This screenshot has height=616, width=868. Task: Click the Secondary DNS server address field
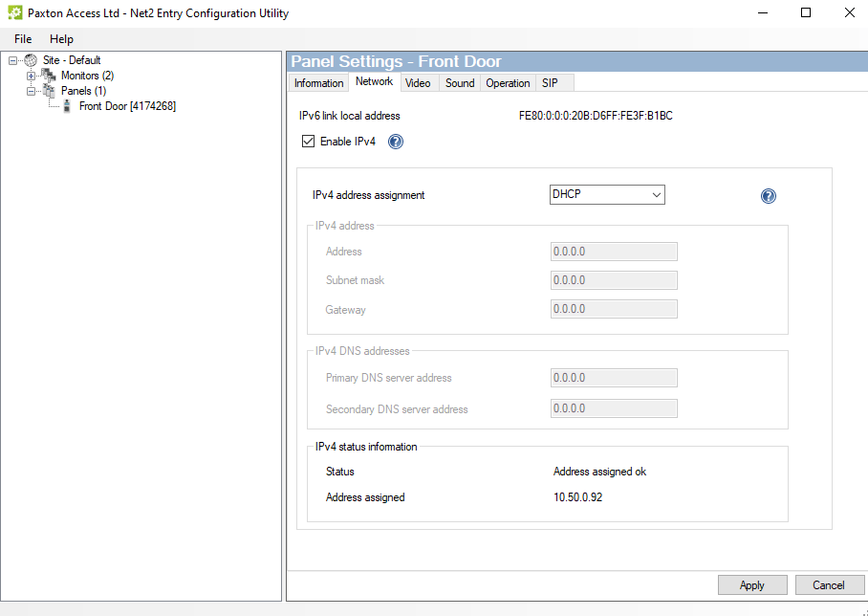click(x=614, y=408)
